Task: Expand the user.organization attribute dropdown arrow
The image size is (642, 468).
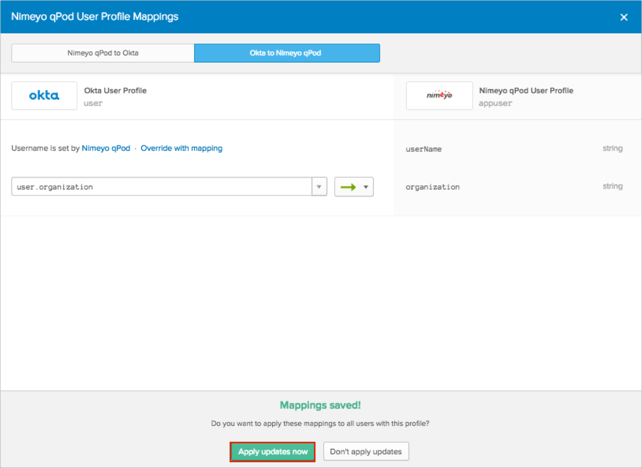Action: click(x=319, y=187)
